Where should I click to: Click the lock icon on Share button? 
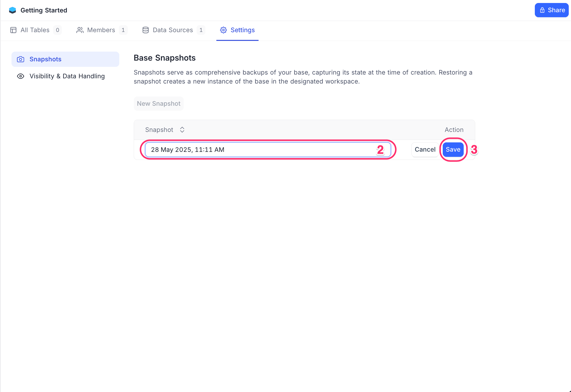point(542,10)
